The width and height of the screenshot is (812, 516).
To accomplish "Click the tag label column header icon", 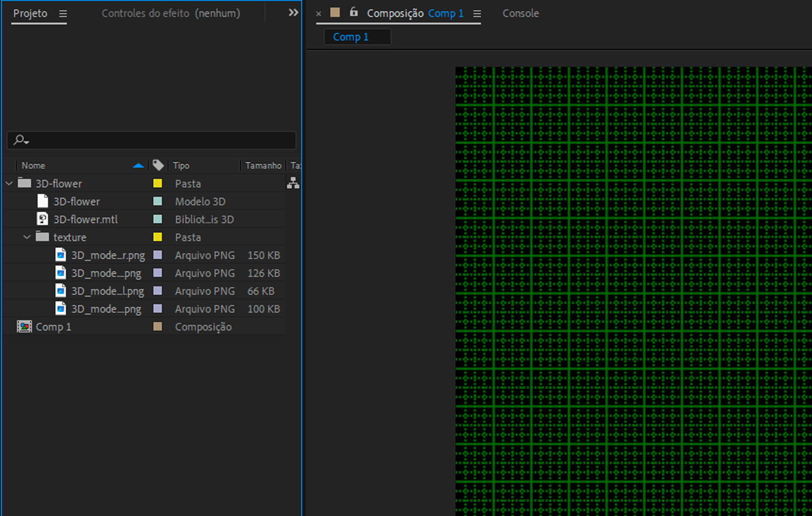I will [x=158, y=165].
